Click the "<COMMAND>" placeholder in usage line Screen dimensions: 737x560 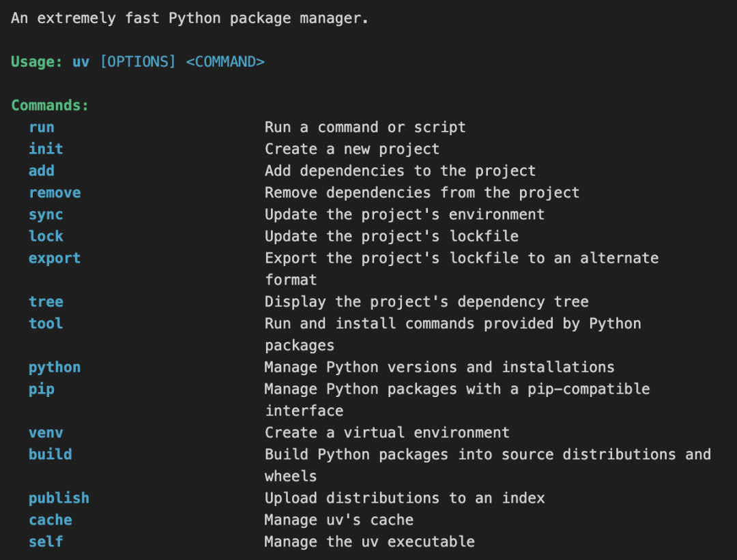(225, 62)
